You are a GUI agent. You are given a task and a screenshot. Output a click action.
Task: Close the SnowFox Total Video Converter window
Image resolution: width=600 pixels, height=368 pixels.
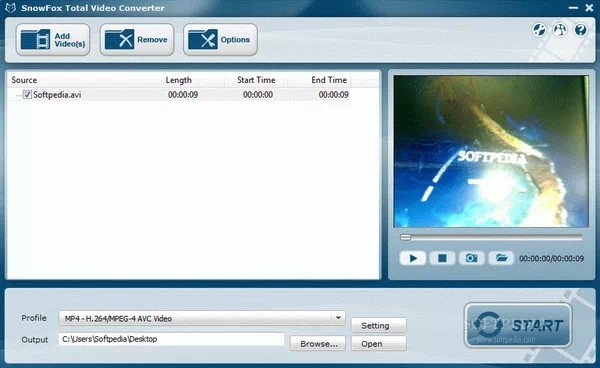click(x=589, y=8)
